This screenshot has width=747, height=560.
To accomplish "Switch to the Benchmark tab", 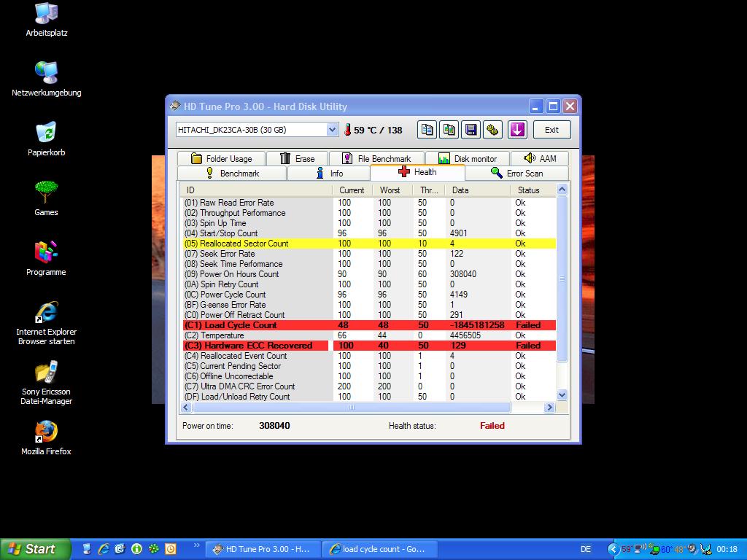I will [232, 174].
